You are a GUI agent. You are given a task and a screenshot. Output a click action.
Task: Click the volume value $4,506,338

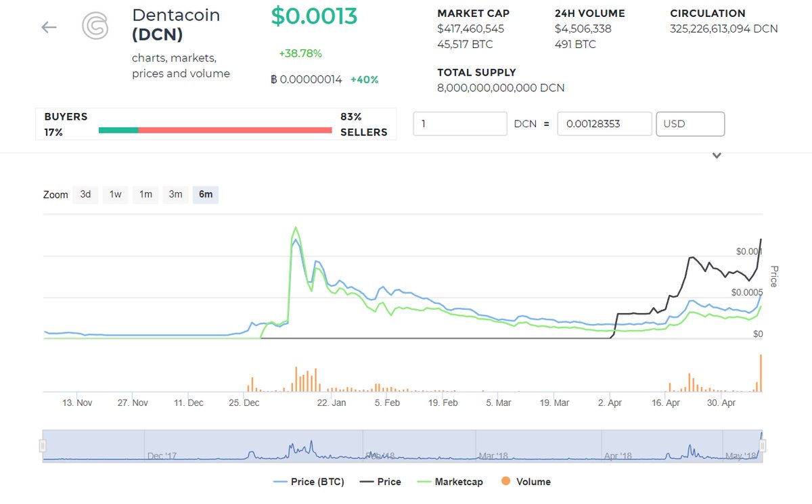[x=583, y=29]
